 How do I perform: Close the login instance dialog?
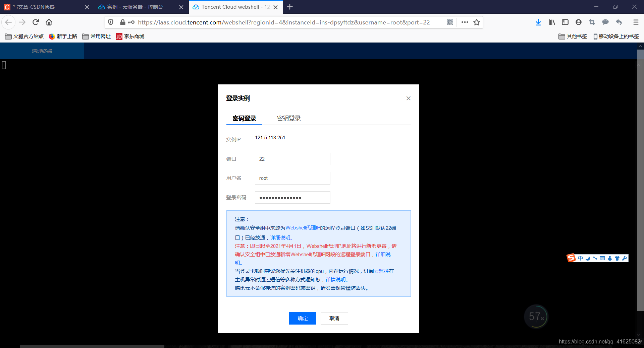pyautogui.click(x=408, y=98)
